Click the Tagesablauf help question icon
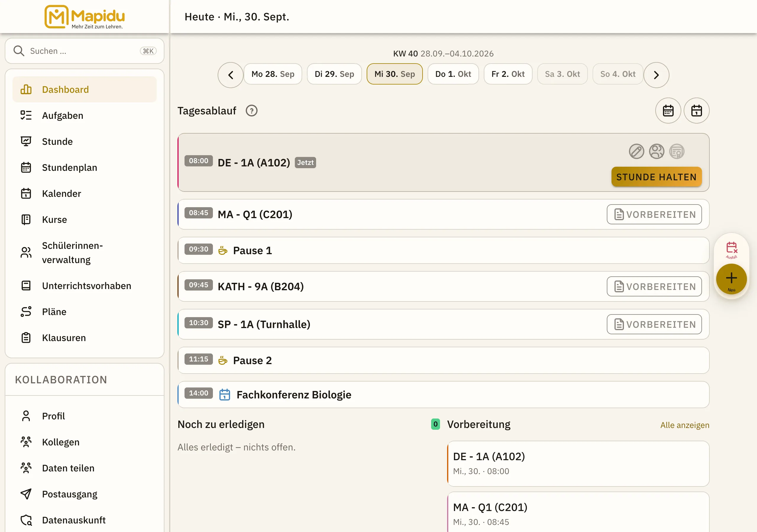 (x=252, y=111)
